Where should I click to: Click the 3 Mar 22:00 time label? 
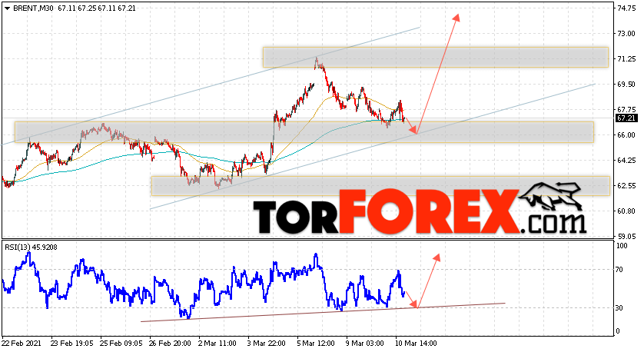[267, 344]
